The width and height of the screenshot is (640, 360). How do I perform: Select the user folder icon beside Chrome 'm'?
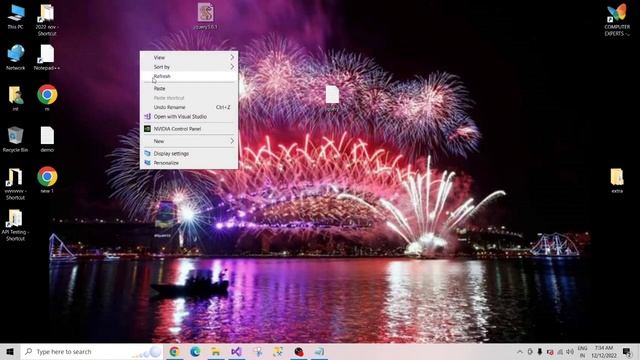coord(16,95)
